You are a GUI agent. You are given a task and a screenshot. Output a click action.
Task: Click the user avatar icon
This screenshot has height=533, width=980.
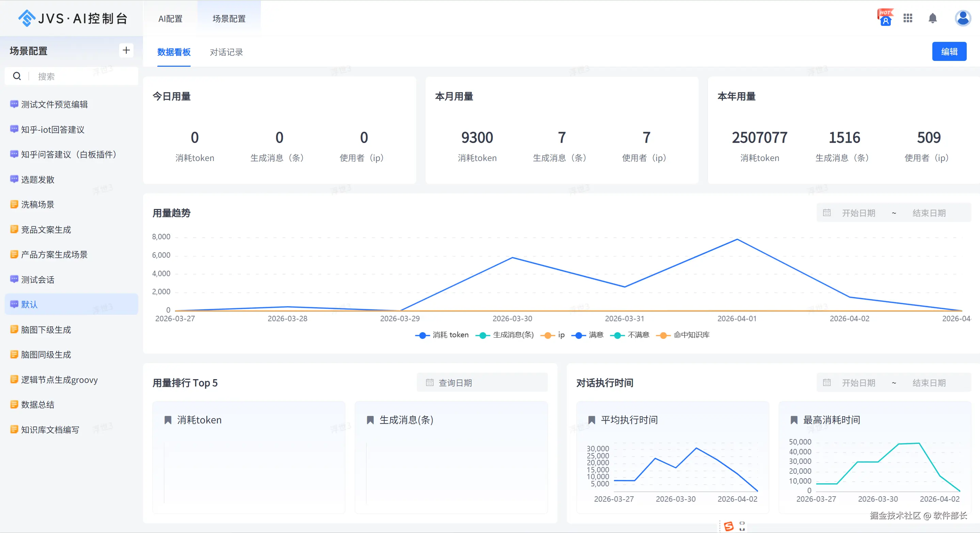[963, 18]
